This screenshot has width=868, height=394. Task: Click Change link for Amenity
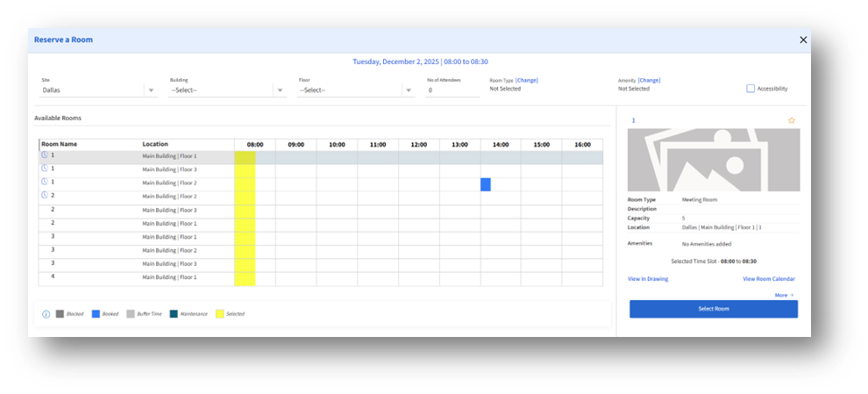coord(649,80)
